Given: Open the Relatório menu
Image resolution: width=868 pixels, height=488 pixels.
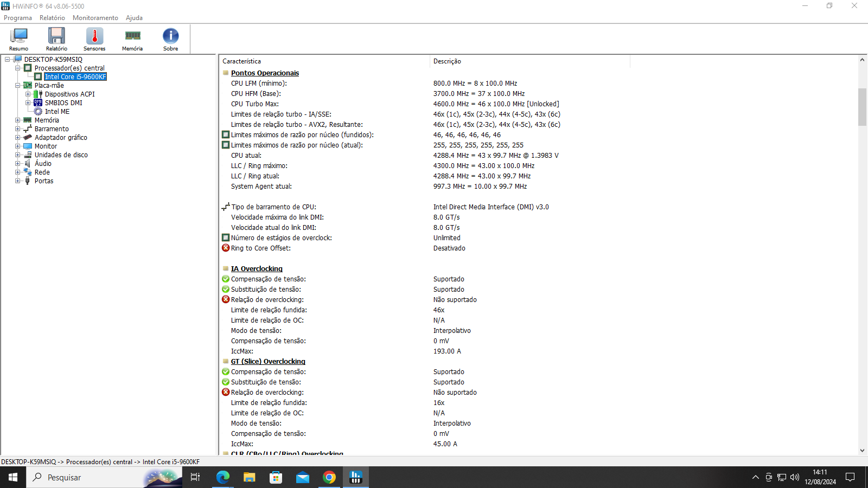Looking at the screenshot, I should pyautogui.click(x=52, y=18).
